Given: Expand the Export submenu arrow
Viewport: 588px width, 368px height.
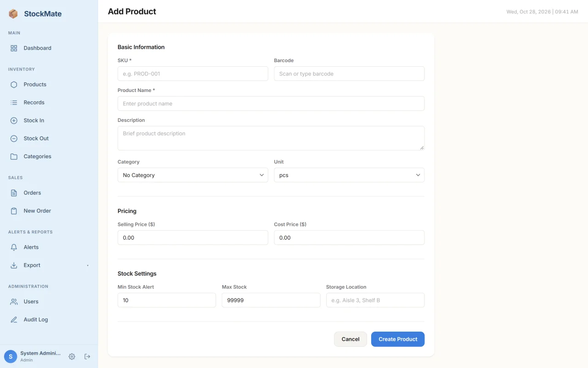Looking at the screenshot, I should 88,265.
